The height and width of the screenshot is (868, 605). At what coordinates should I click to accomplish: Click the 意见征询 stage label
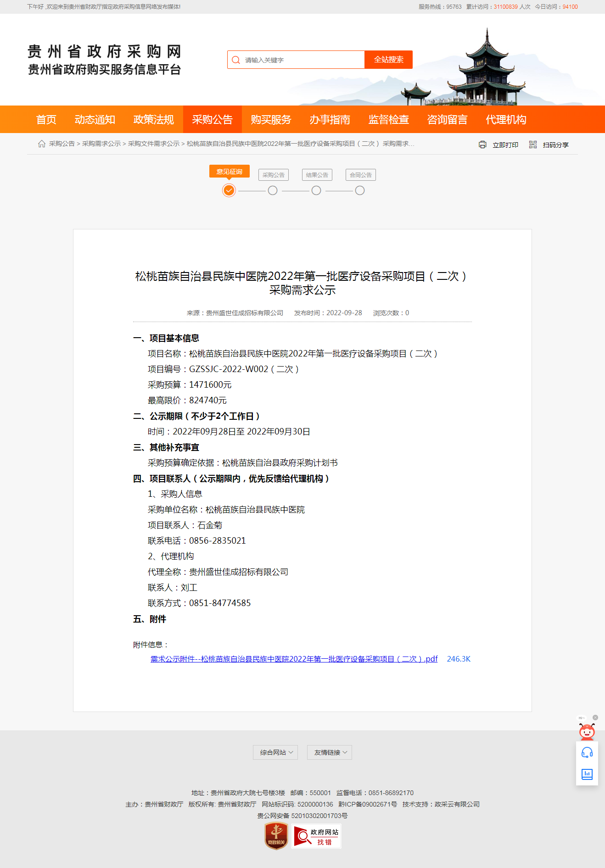pos(230,171)
